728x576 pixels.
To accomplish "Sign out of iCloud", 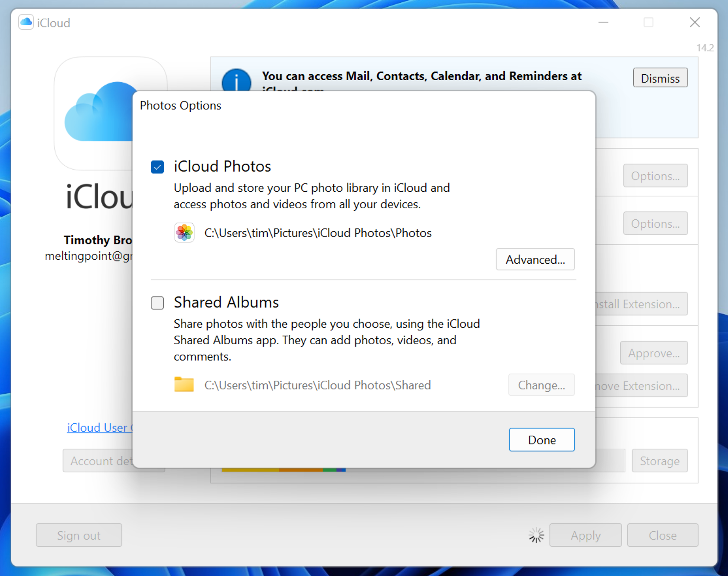I will (79, 535).
